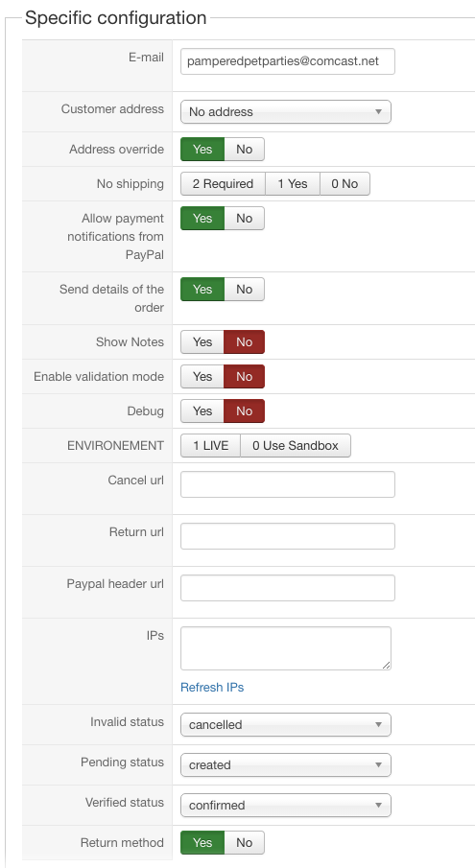Switch Enable validation mode to Yes
The height and width of the screenshot is (868, 475).
[x=202, y=376]
